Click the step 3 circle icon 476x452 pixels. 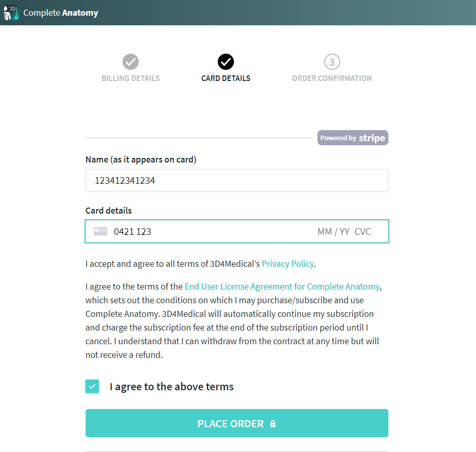[332, 62]
